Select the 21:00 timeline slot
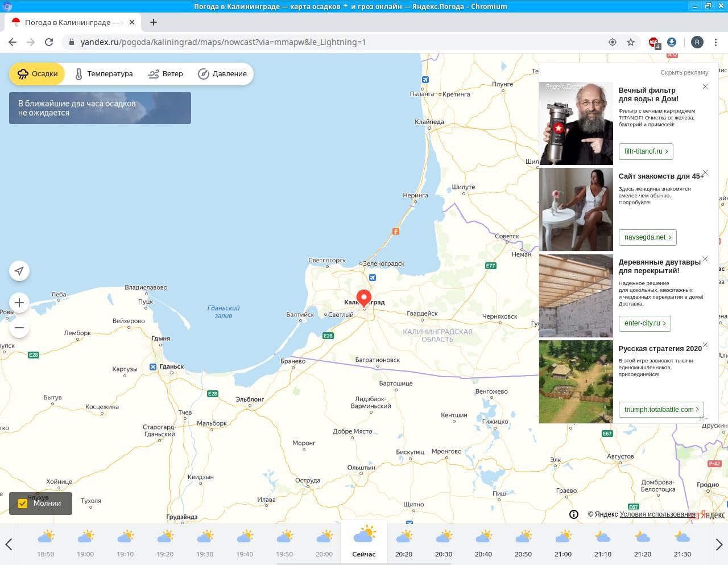 tap(563, 544)
